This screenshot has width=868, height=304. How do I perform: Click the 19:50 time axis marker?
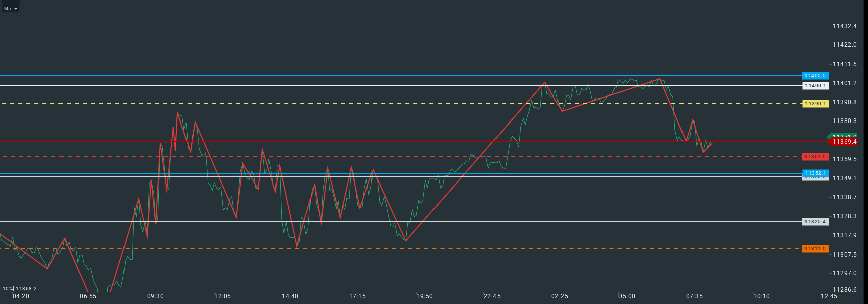click(x=424, y=296)
